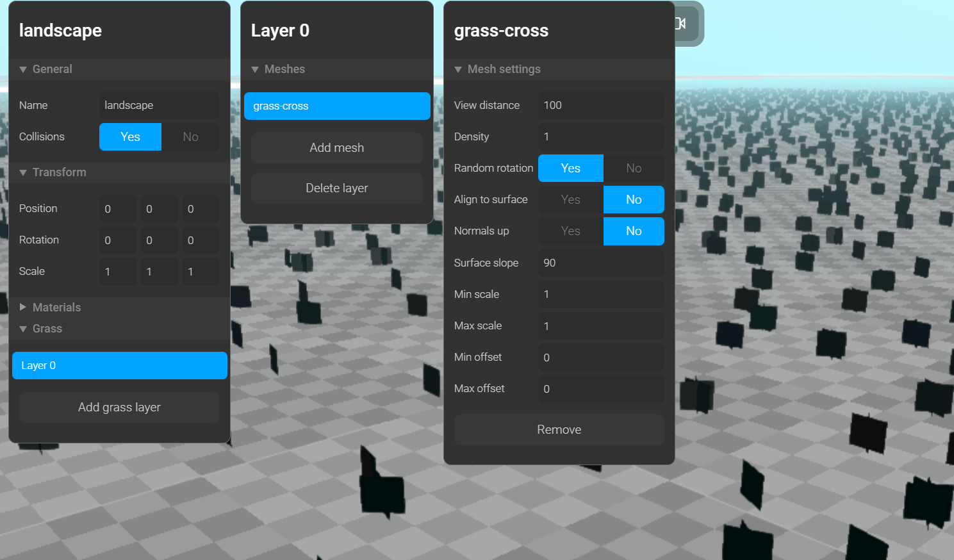Disable Random rotation by selecting No
Screen dimensions: 954x560
point(633,168)
